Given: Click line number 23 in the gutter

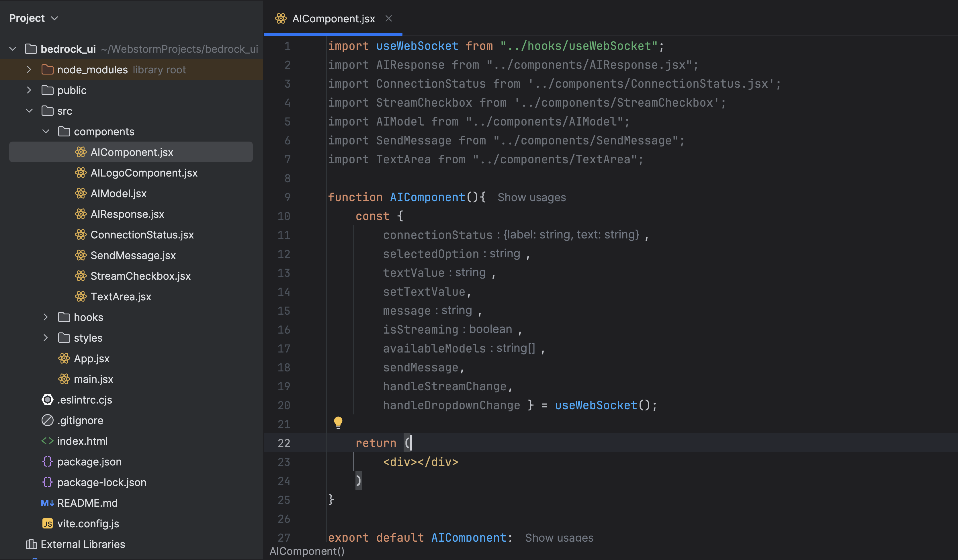Looking at the screenshot, I should coord(284,462).
